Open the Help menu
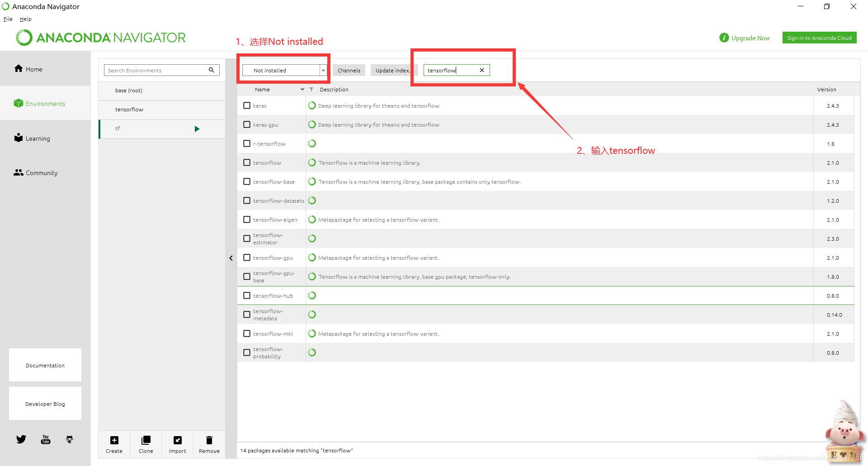 click(x=26, y=19)
